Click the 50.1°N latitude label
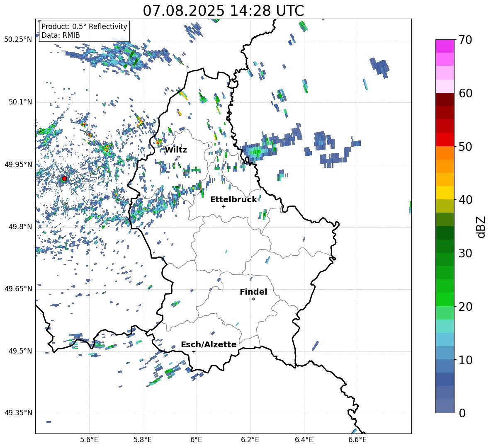Image resolution: width=491 pixels, height=448 pixels. (x=20, y=102)
